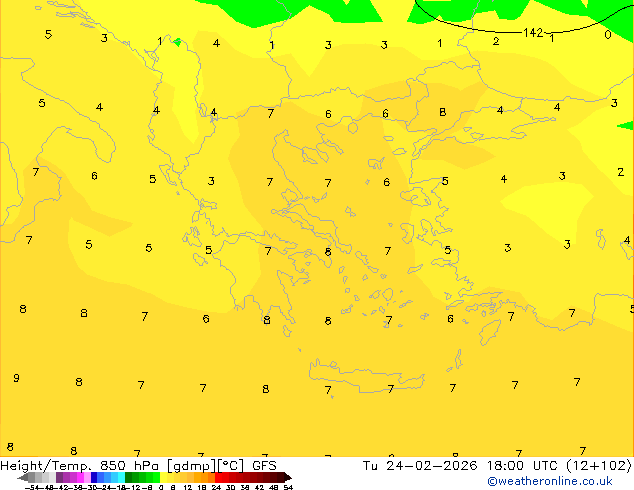Click the legend scale label 54
Screen dimensions: 634x490
[288, 488]
